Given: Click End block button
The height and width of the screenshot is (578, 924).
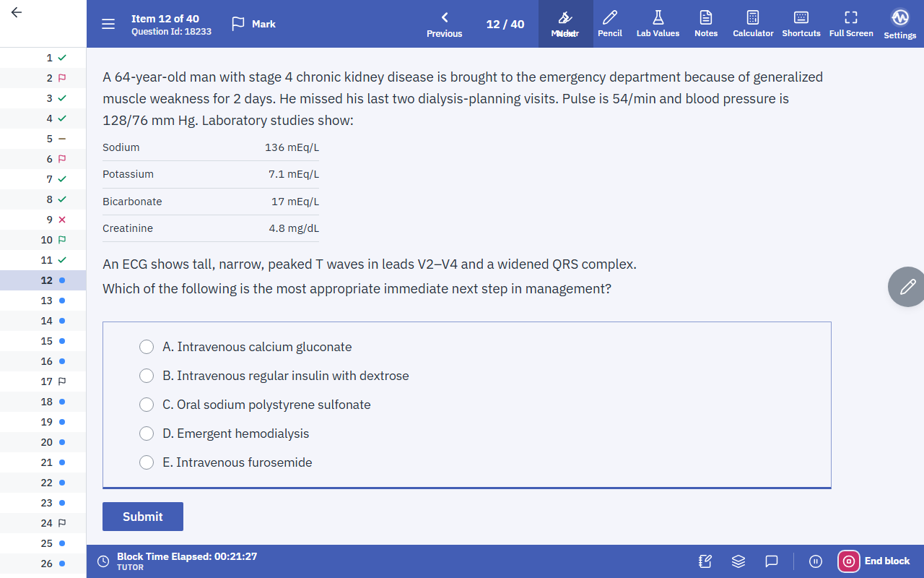Looking at the screenshot, I should click(874, 561).
